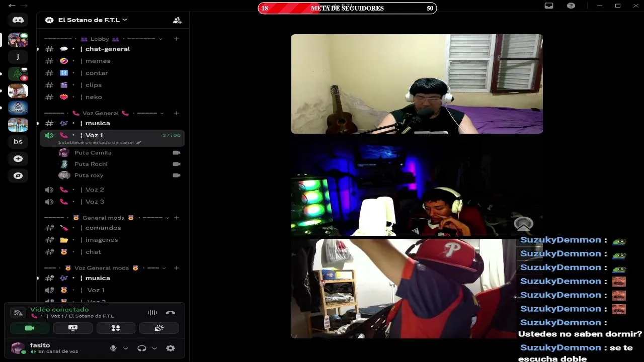
Task: Open the memes channel
Action: [112, 61]
